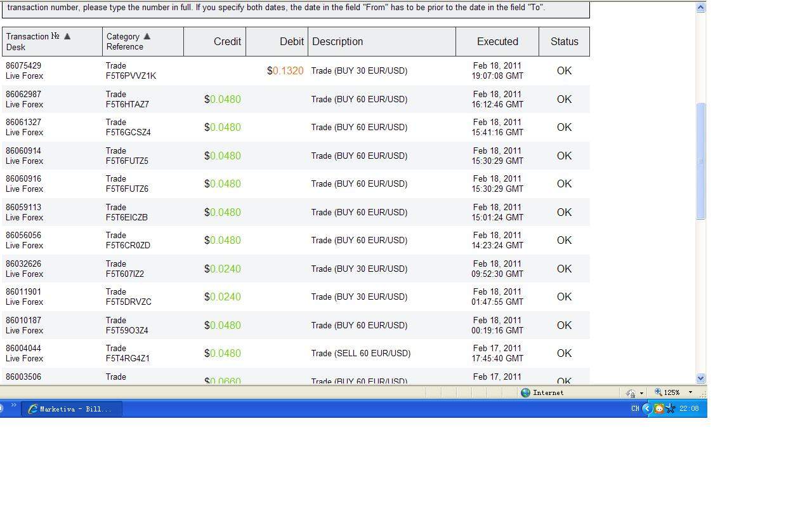Viewport: 812px width, 508px height.
Task: Select transaction number 86003506
Action: click(x=23, y=377)
